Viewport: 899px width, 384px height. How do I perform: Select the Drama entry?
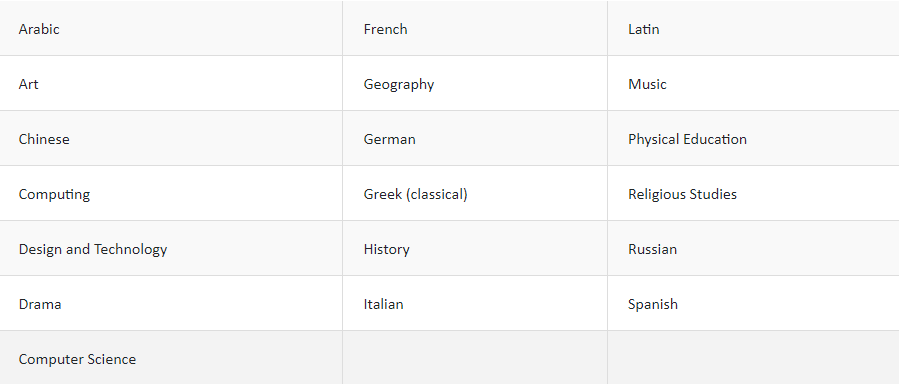(171, 303)
